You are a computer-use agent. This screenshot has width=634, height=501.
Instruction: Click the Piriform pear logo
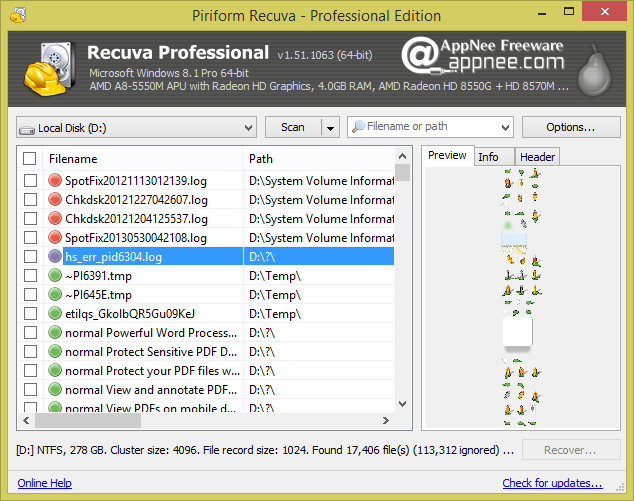click(594, 70)
